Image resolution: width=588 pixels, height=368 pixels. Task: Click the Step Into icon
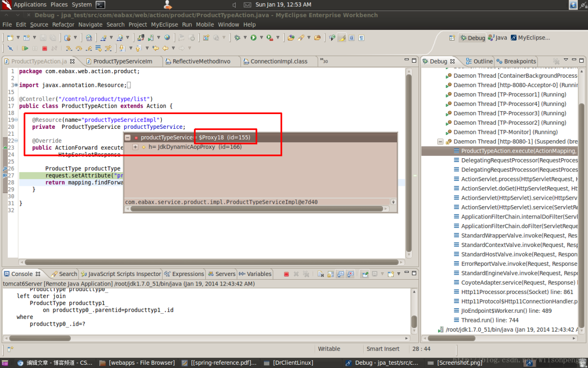(x=68, y=48)
